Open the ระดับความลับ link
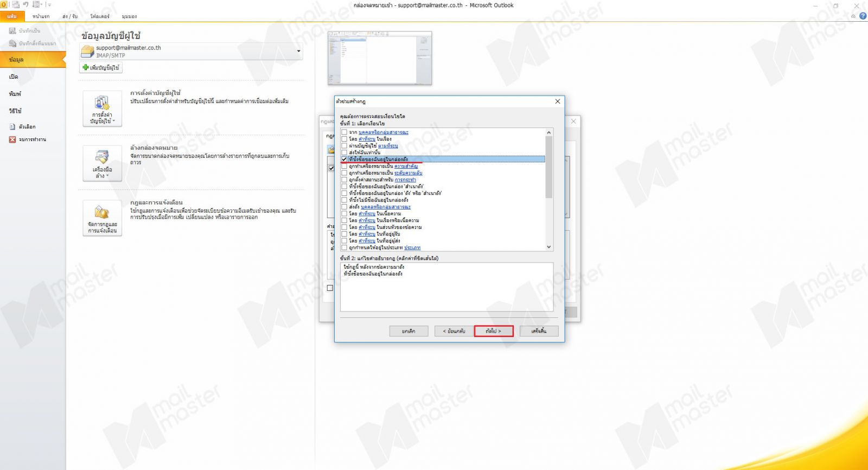 pos(408,173)
